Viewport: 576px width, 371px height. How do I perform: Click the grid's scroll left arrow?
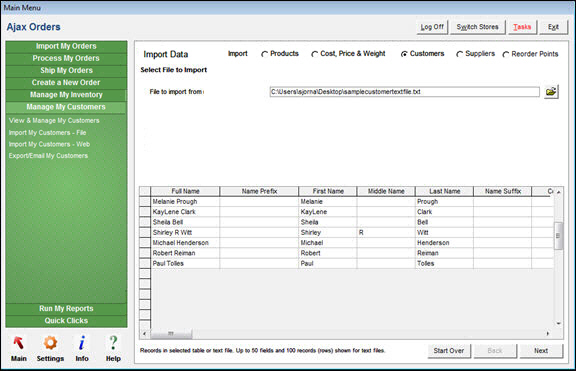tap(144, 334)
